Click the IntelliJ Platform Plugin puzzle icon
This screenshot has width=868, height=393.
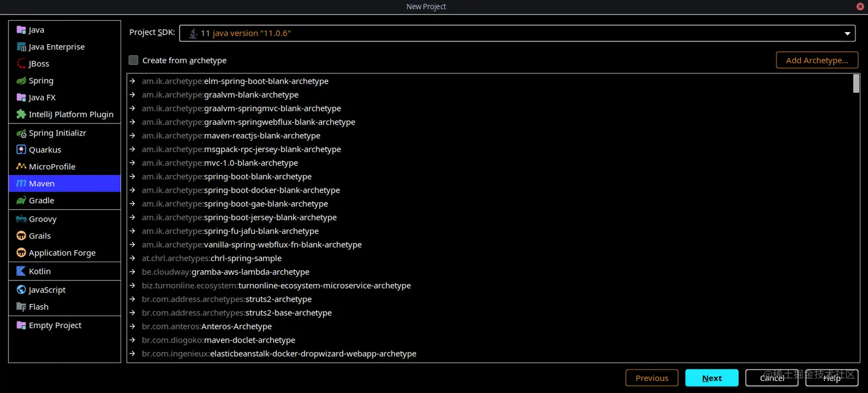[21, 114]
